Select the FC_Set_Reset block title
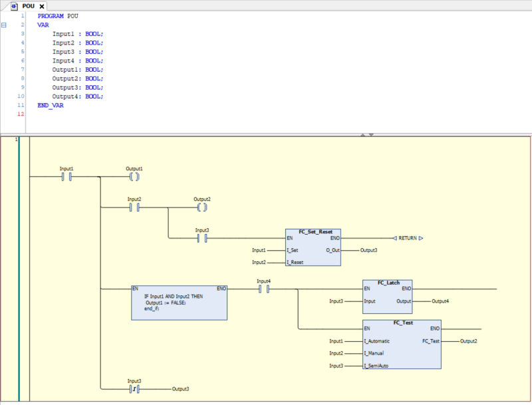 coord(315,231)
